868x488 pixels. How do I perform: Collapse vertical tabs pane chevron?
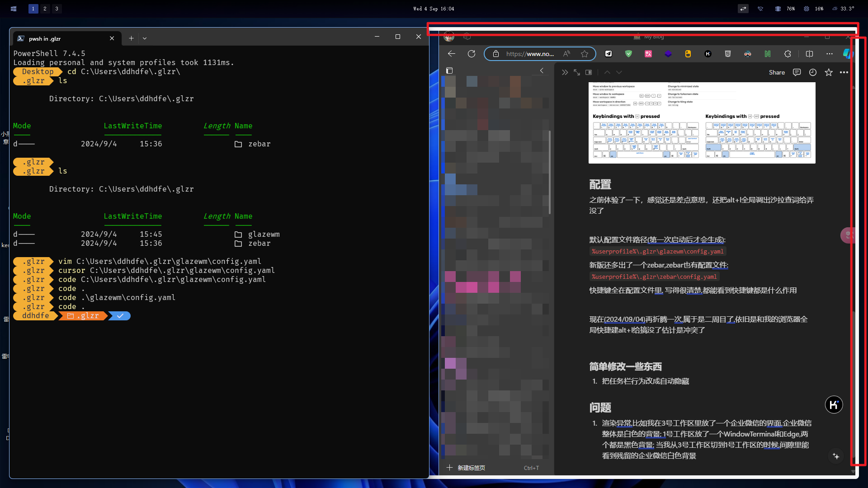pos(542,70)
